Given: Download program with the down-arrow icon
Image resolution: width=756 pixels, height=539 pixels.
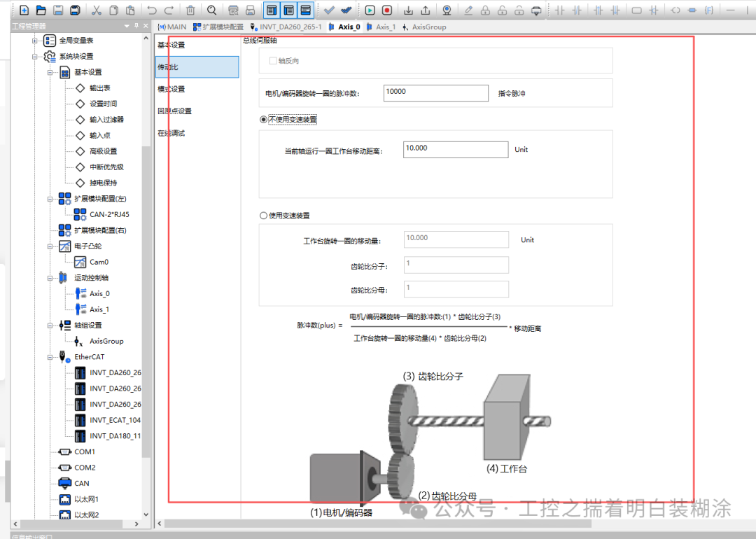Looking at the screenshot, I should tap(408, 10).
